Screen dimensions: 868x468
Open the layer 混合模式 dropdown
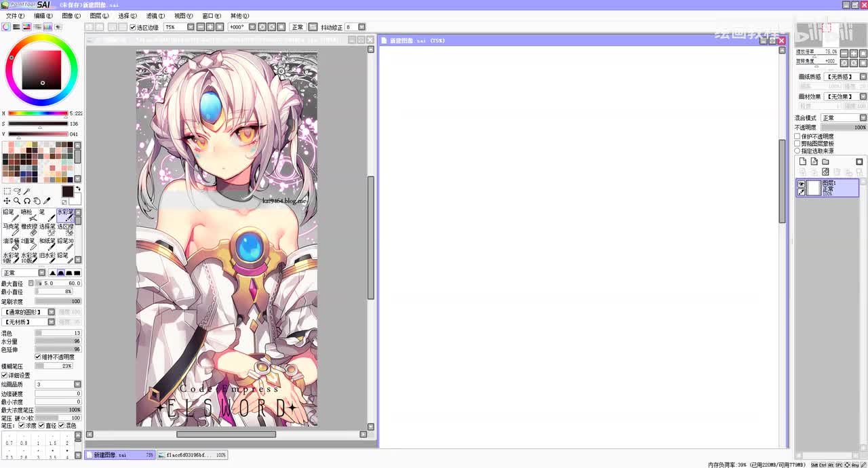point(863,118)
